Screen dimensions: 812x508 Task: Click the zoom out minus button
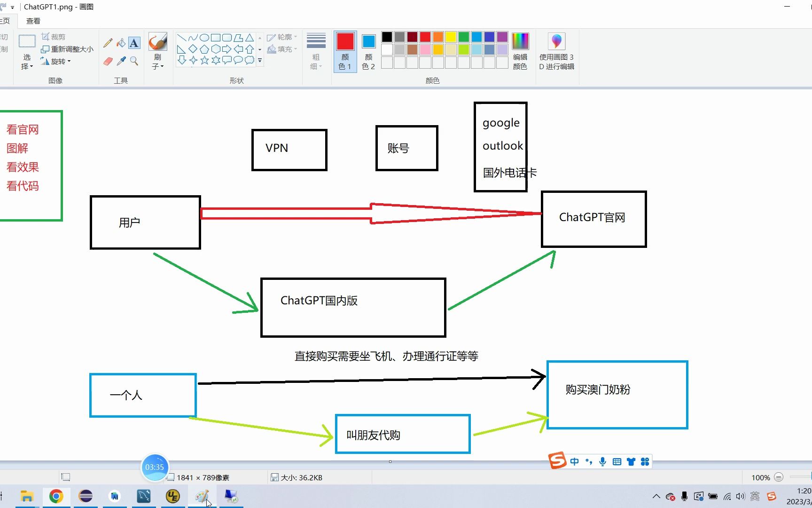(x=779, y=477)
